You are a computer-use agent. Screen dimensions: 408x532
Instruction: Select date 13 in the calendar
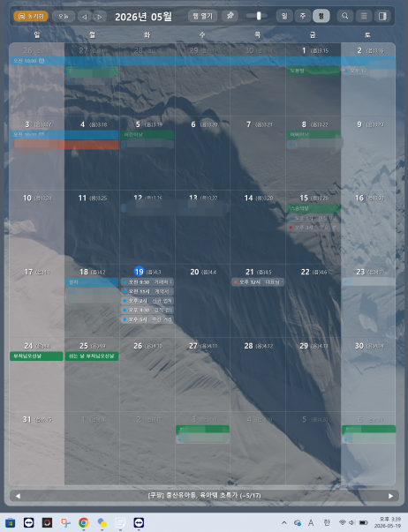(193, 198)
